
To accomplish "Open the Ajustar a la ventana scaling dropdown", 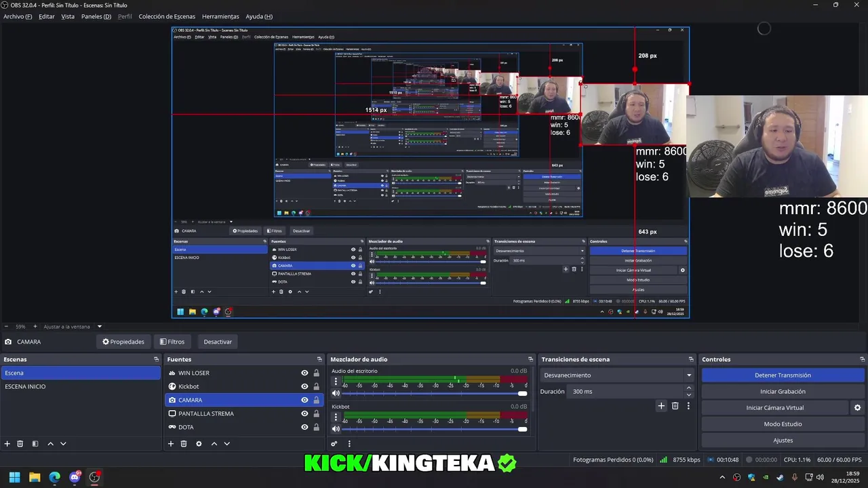I will pos(72,327).
